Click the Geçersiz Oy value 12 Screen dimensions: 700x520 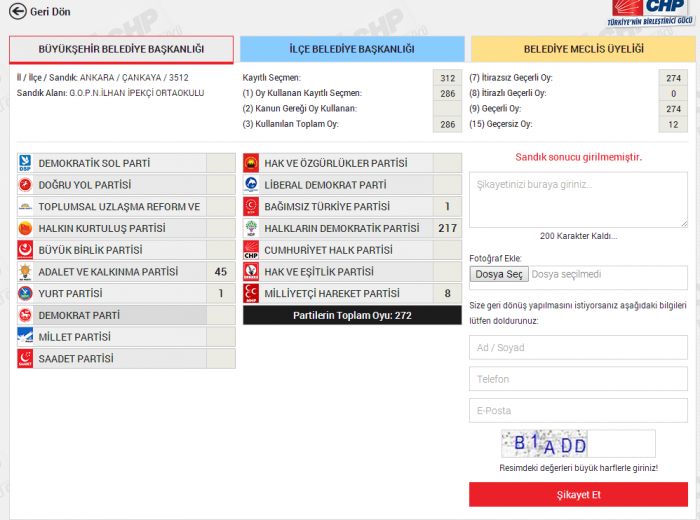(673, 125)
